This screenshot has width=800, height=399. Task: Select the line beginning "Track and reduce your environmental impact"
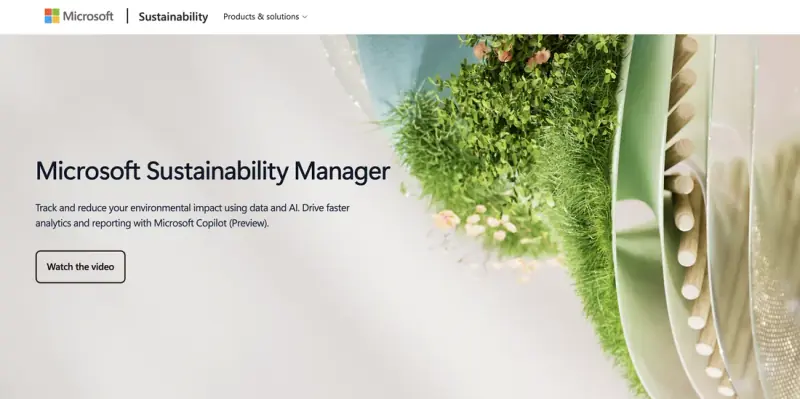(x=192, y=208)
